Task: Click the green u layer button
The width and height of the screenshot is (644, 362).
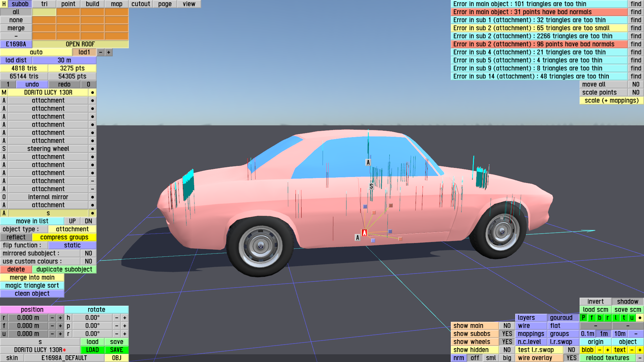Action: coord(632,318)
